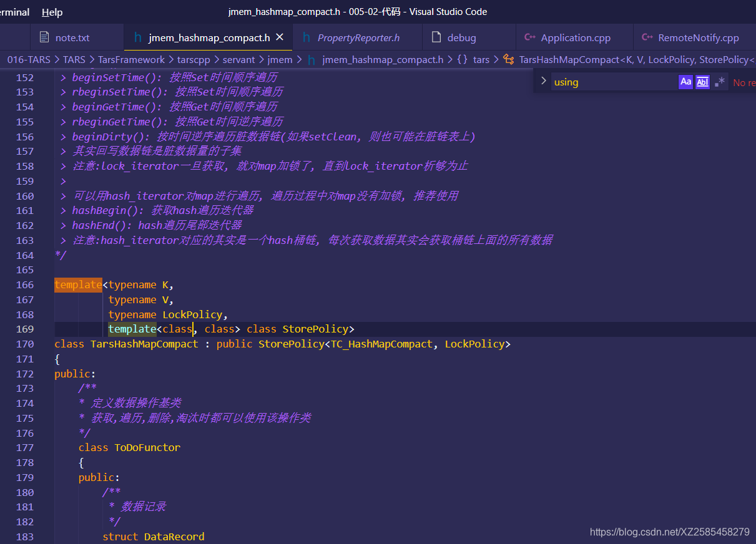
Task: Click the C++ icon on Application.cpp tab
Action: (530, 37)
